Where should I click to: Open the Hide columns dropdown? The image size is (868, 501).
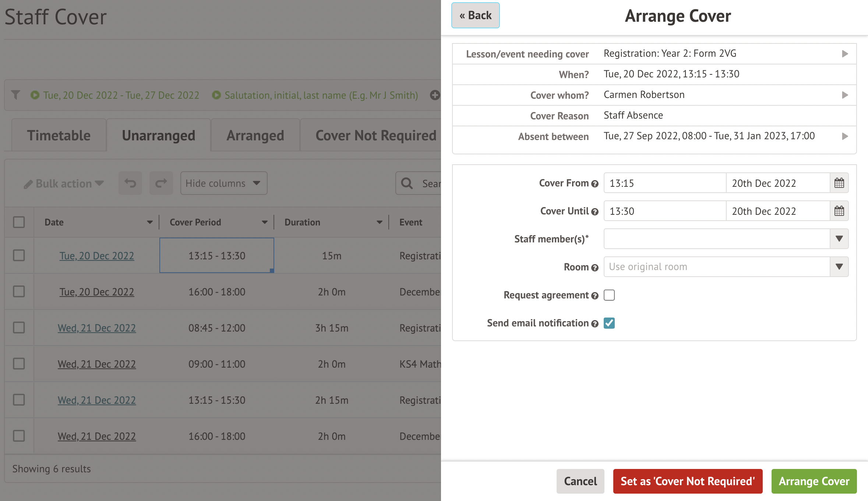223,183
